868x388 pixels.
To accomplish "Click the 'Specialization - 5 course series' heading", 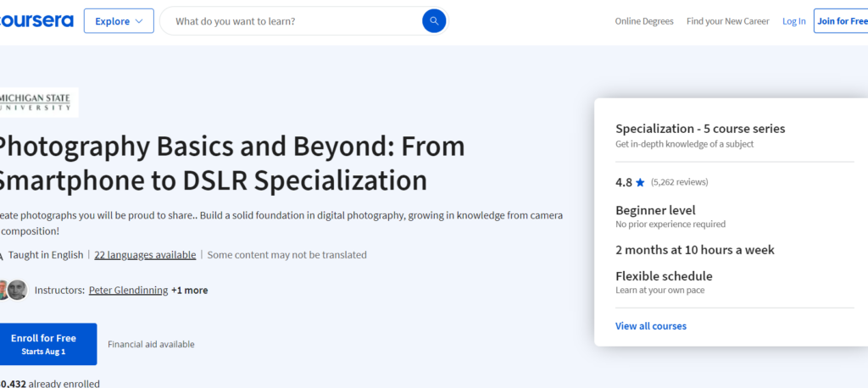I will pyautogui.click(x=700, y=129).
